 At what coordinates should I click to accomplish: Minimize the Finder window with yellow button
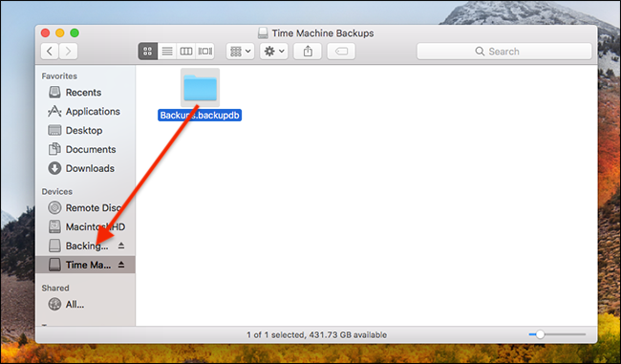coord(60,32)
